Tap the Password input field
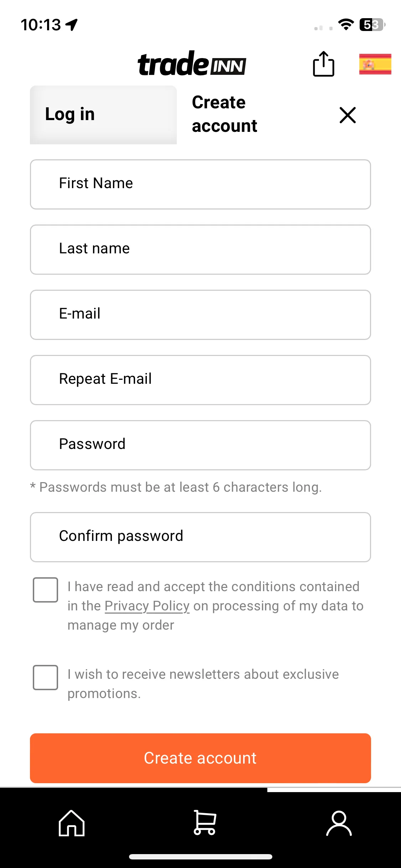Viewport: 401px width, 868px height. click(x=200, y=445)
